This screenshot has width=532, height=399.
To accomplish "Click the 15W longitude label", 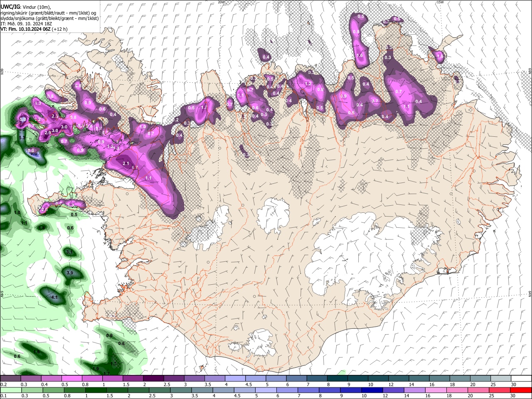I will 440,2.
